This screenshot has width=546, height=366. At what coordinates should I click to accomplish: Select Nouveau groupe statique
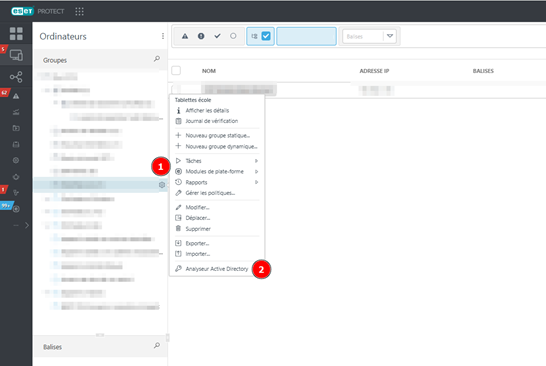(217, 135)
